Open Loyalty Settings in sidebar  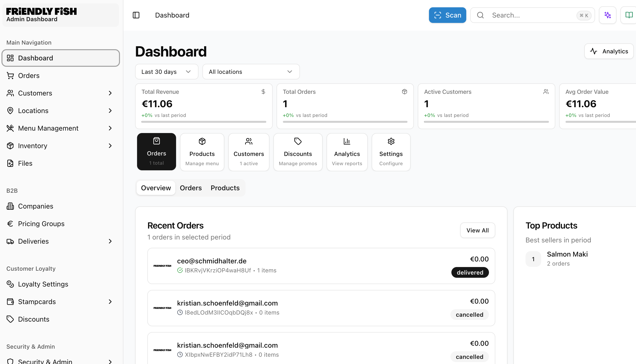point(43,284)
